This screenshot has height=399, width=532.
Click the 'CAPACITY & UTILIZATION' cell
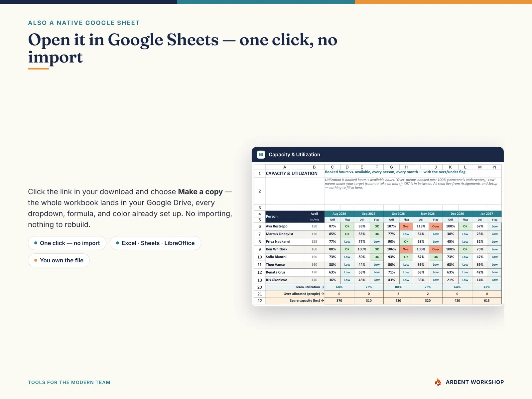pyautogui.click(x=292, y=174)
